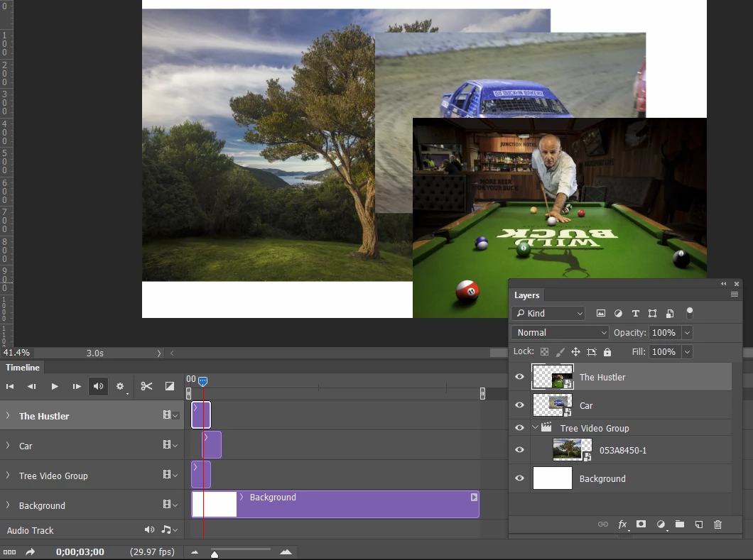Convert to frame animation icon
Viewport: 753px width, 560px height.
10,552
